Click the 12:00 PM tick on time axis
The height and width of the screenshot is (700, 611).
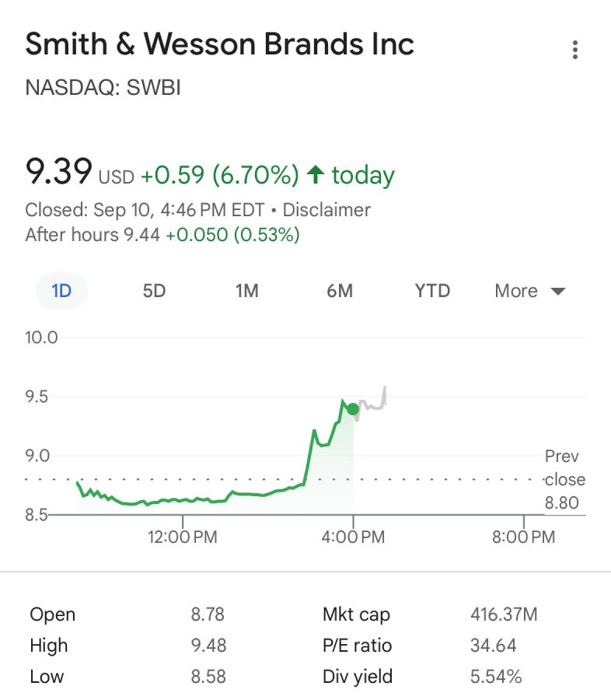183,537
